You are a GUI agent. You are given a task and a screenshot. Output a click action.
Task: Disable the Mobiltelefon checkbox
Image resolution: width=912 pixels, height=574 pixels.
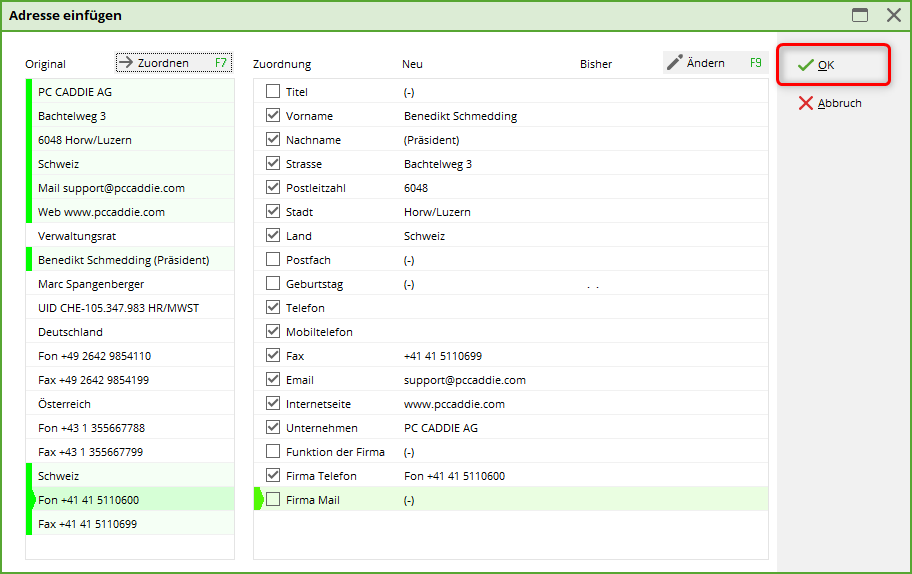pos(273,332)
